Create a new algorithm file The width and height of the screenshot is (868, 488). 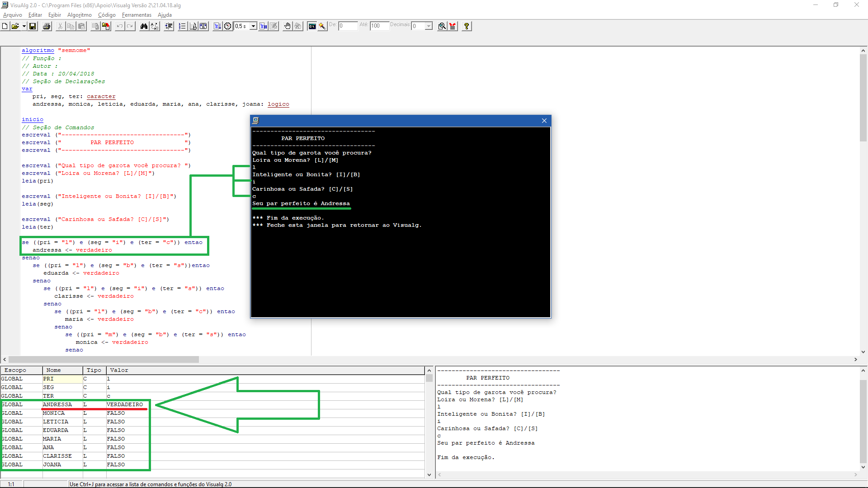(x=5, y=26)
